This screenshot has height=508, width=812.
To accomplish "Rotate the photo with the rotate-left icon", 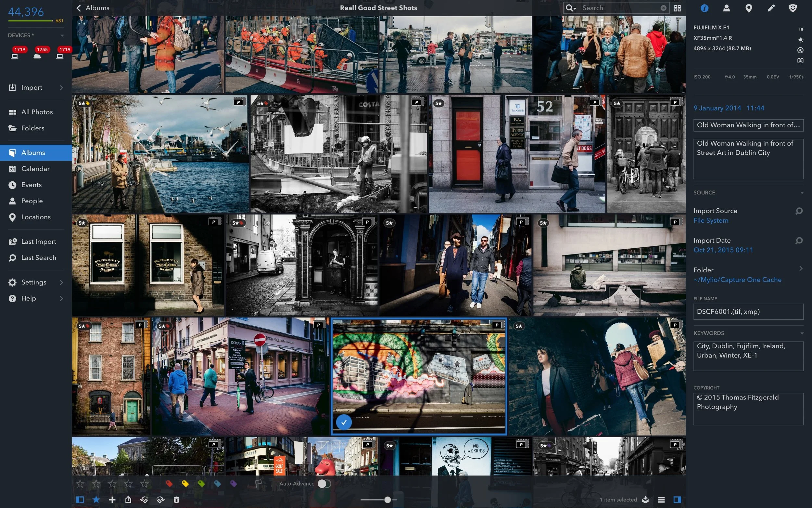I will (x=144, y=500).
